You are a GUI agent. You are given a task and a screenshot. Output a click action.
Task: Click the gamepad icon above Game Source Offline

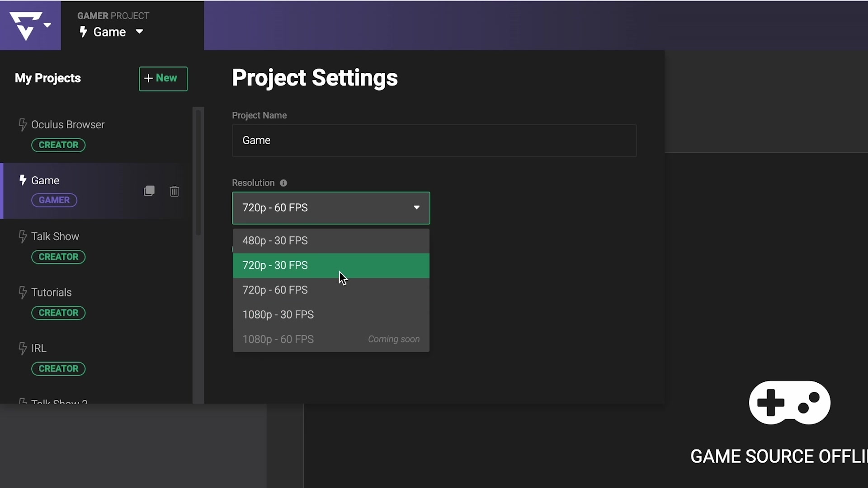(789, 403)
